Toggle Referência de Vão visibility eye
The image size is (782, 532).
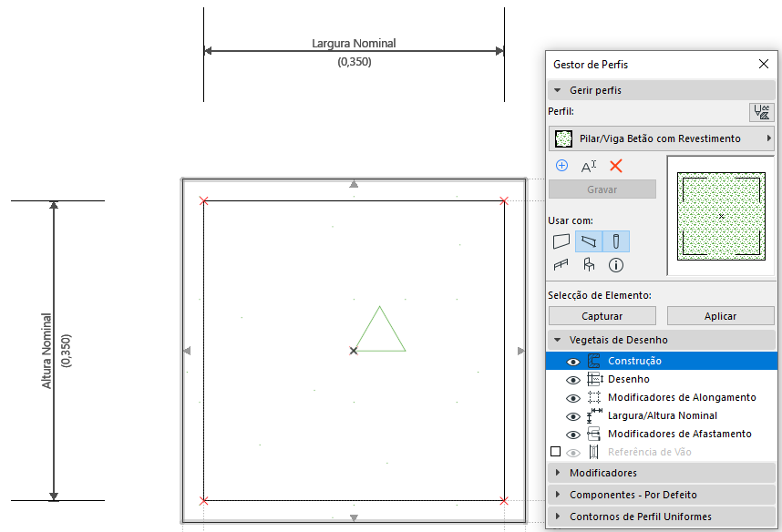[x=573, y=453]
